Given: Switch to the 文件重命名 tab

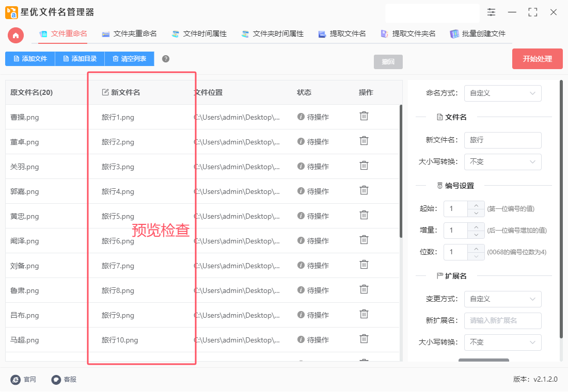Looking at the screenshot, I should click(63, 34).
